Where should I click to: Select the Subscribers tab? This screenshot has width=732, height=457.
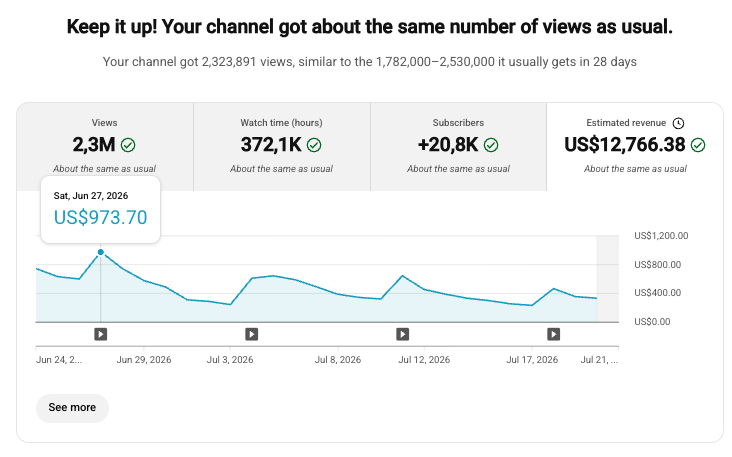[458, 147]
